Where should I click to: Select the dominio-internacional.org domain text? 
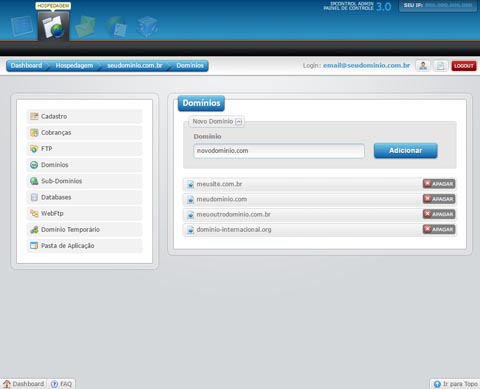click(234, 230)
